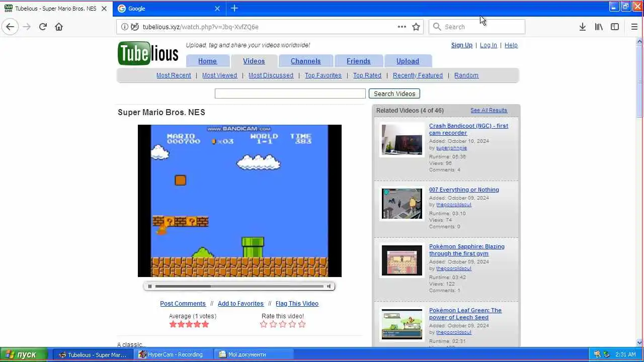Open the downloads arrow icon
Screen dimensions: 644x362
tap(582, 27)
